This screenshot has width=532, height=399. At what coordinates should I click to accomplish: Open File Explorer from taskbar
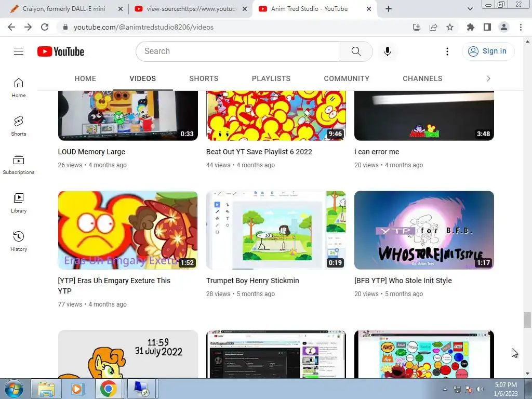click(x=46, y=389)
